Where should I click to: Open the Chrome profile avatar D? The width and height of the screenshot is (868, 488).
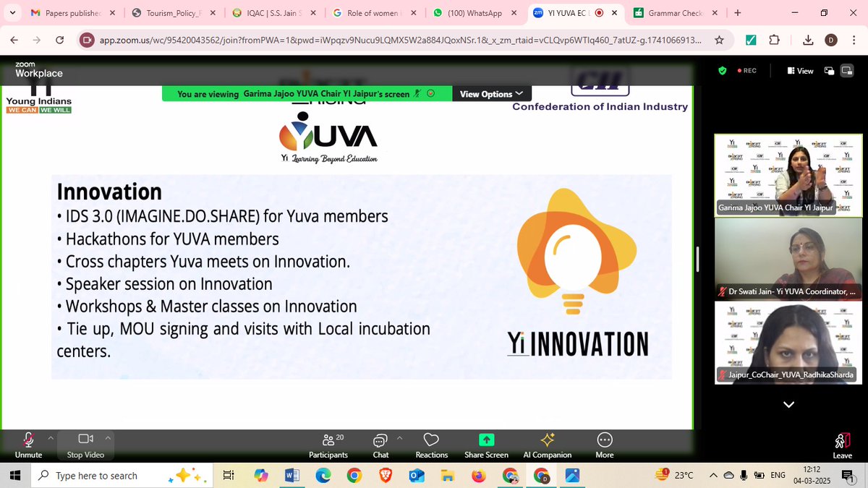point(831,40)
